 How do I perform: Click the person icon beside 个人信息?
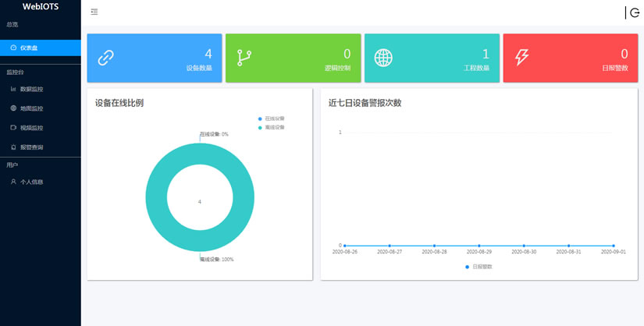click(13, 182)
